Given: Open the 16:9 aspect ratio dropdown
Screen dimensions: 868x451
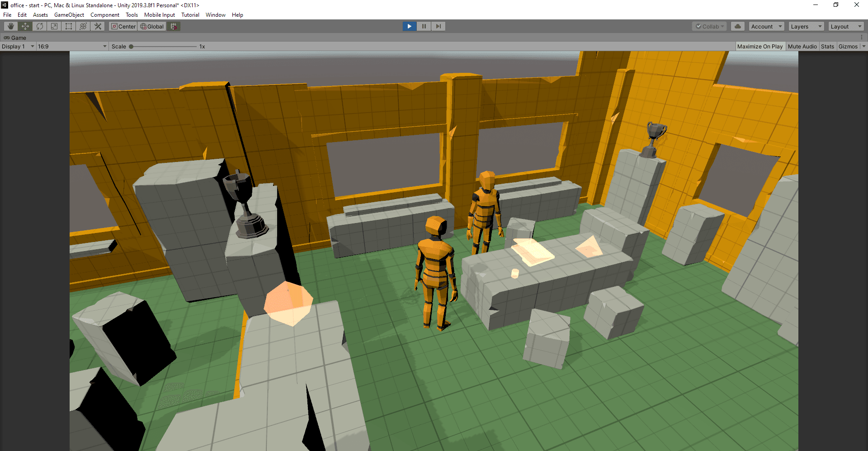Looking at the screenshot, I should pyautogui.click(x=72, y=46).
